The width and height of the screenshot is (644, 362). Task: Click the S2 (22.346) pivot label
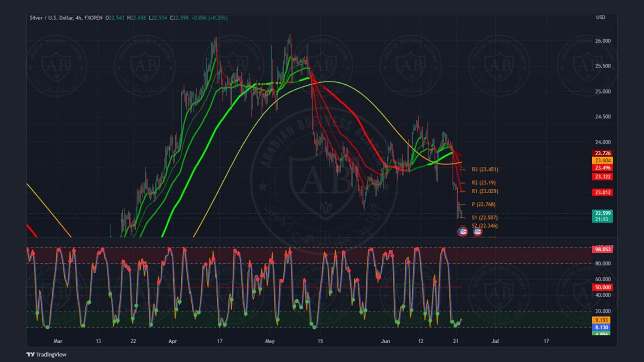coord(485,226)
